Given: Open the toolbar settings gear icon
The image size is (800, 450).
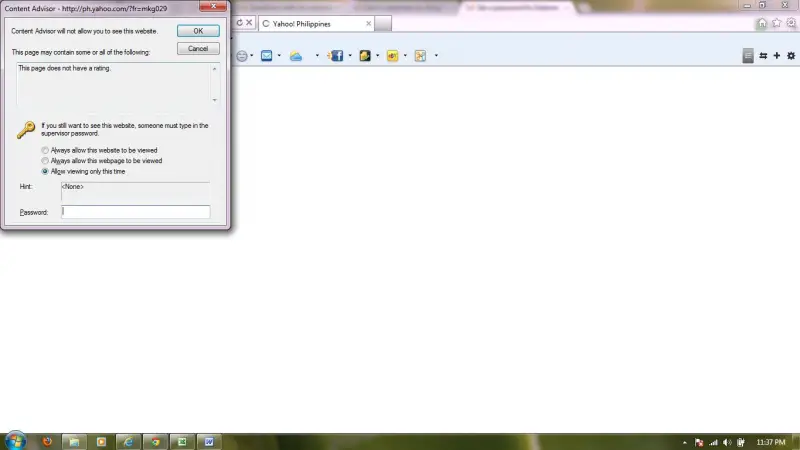Looking at the screenshot, I should pos(790,55).
